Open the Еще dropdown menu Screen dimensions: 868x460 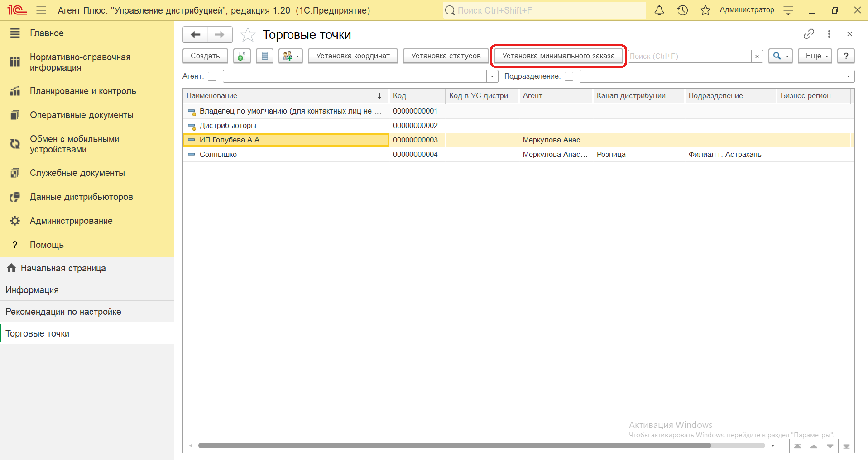tap(815, 56)
